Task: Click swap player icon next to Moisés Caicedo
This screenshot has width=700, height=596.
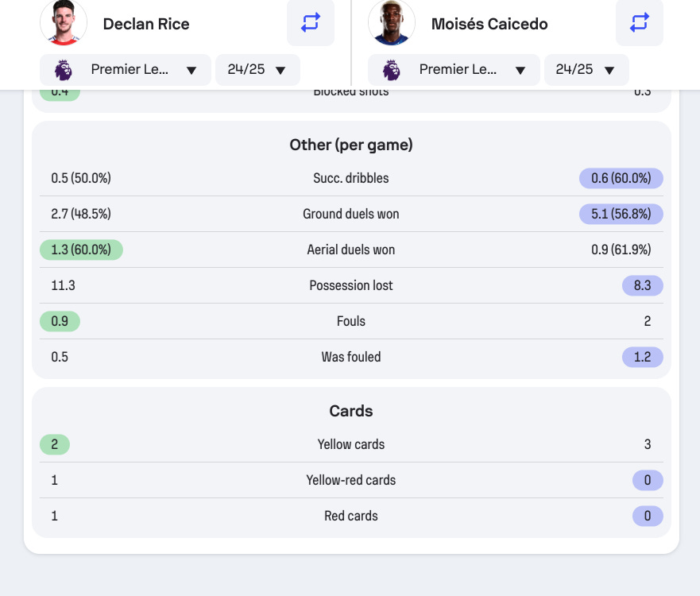Action: pos(639,22)
